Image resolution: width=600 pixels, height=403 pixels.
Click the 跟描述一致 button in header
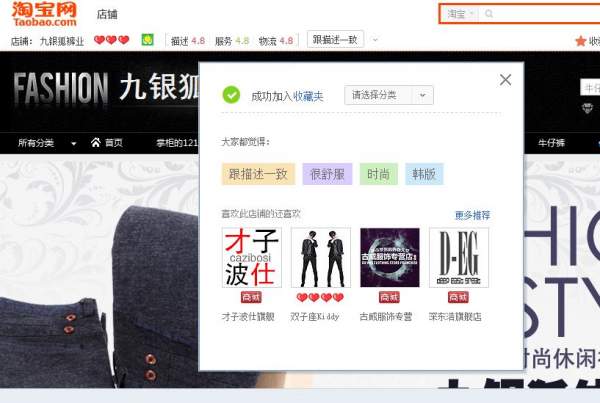[335, 39]
